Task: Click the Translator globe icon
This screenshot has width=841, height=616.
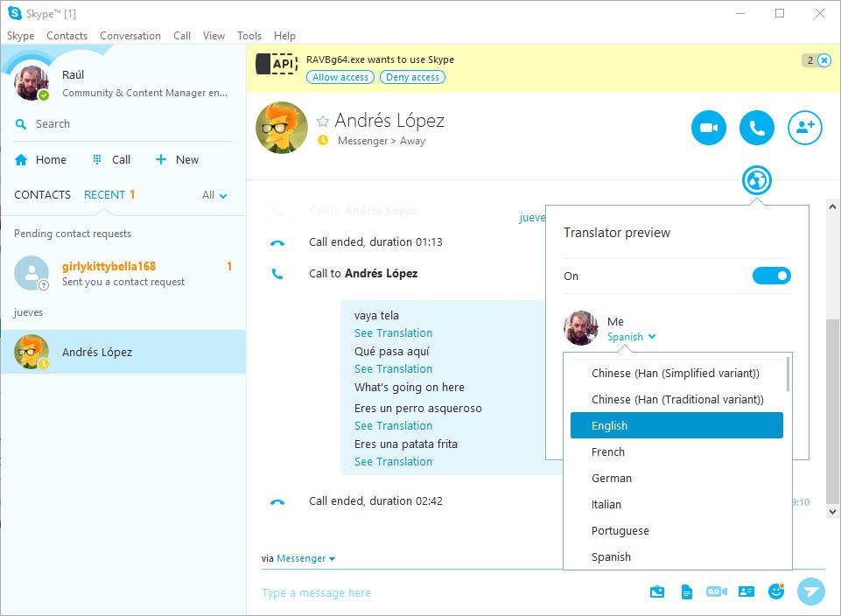Action: 757,180
